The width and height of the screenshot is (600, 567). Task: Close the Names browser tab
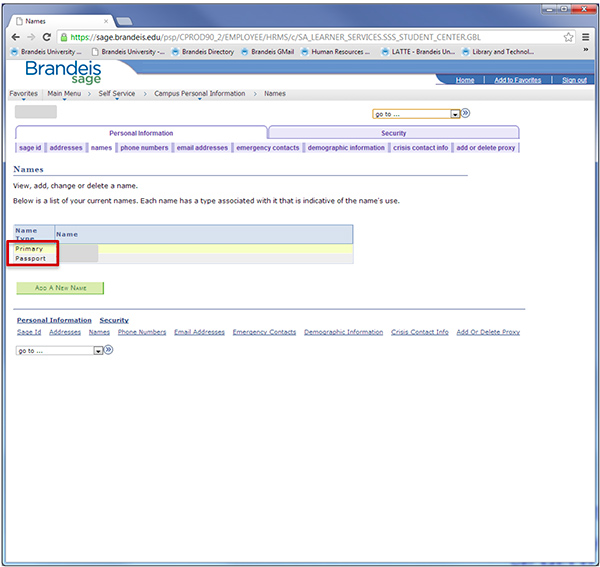coord(106,21)
